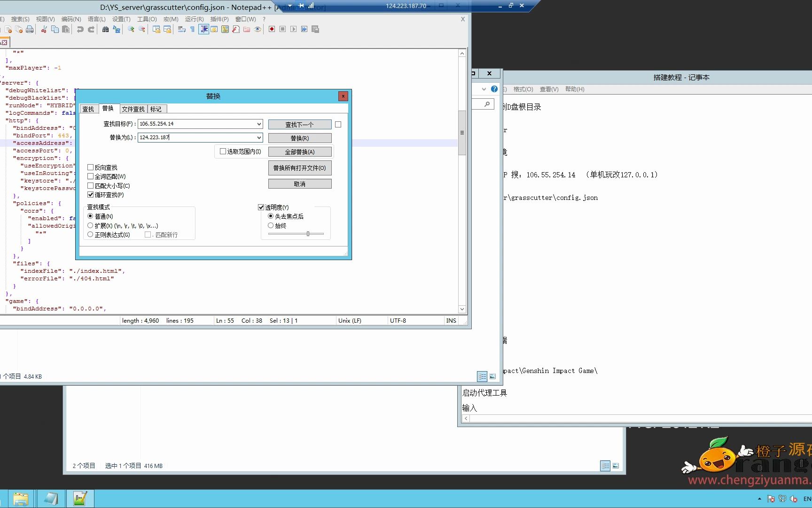Uncheck the 透明度 checkbox
Screen dimensions: 812x508
pyautogui.click(x=261, y=207)
